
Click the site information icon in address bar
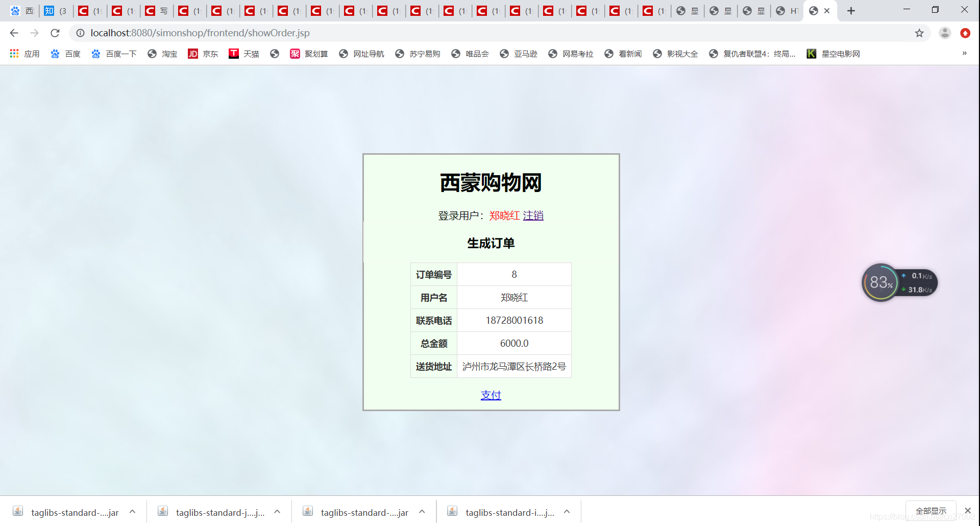point(80,33)
